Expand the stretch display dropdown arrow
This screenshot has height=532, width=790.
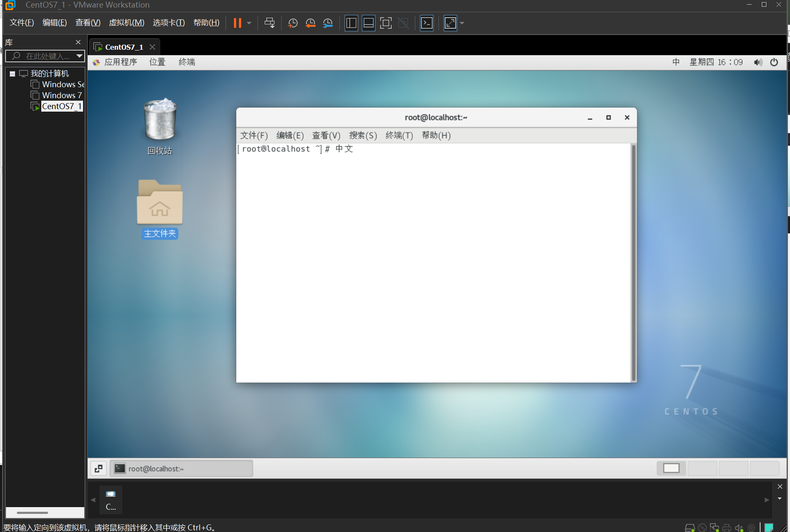[x=462, y=23]
